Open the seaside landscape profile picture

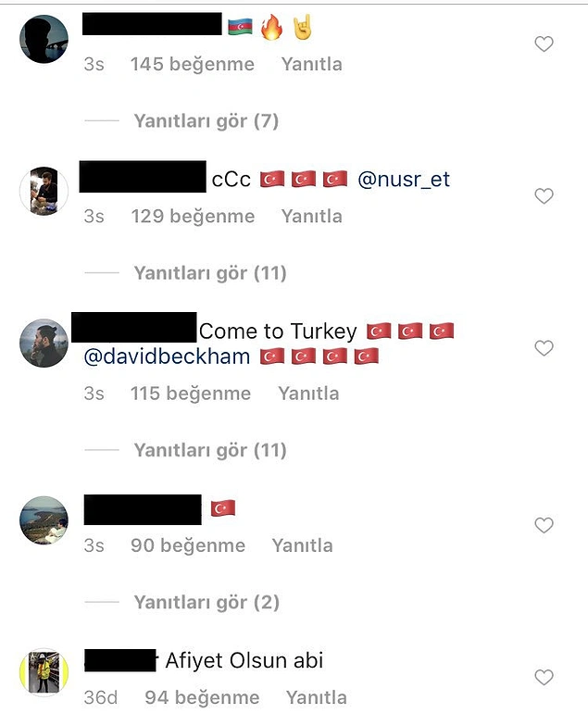[44, 520]
